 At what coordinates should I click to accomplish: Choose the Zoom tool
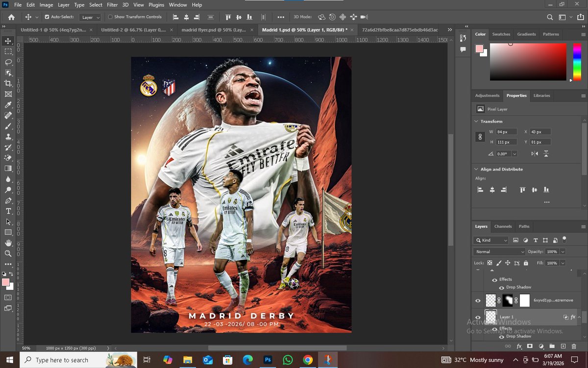point(8,254)
